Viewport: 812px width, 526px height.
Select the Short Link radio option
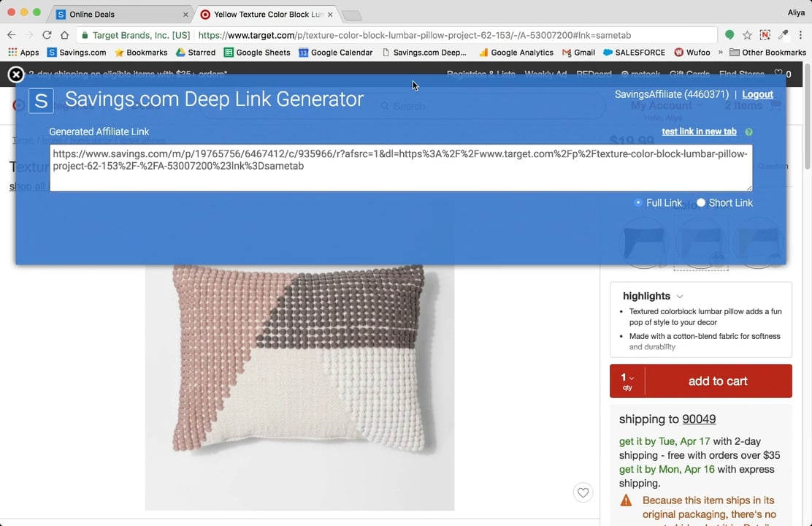[x=701, y=202]
